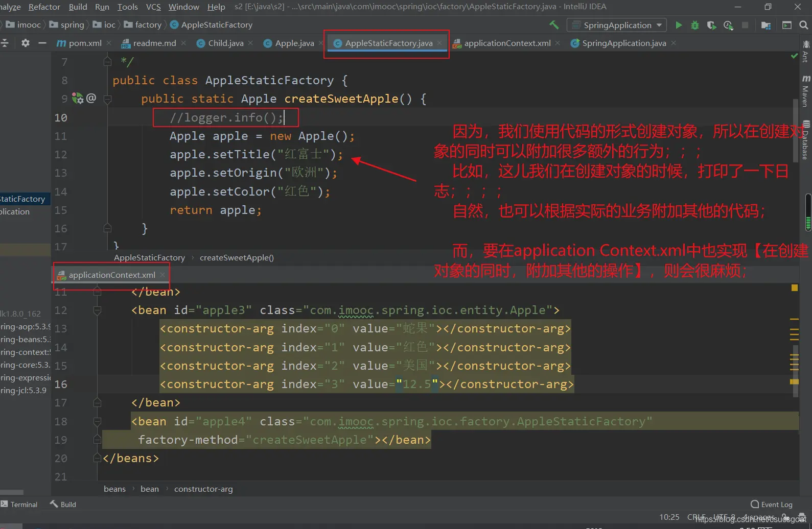Open the Event Log button
The height and width of the screenshot is (529, 812).
[772, 504]
